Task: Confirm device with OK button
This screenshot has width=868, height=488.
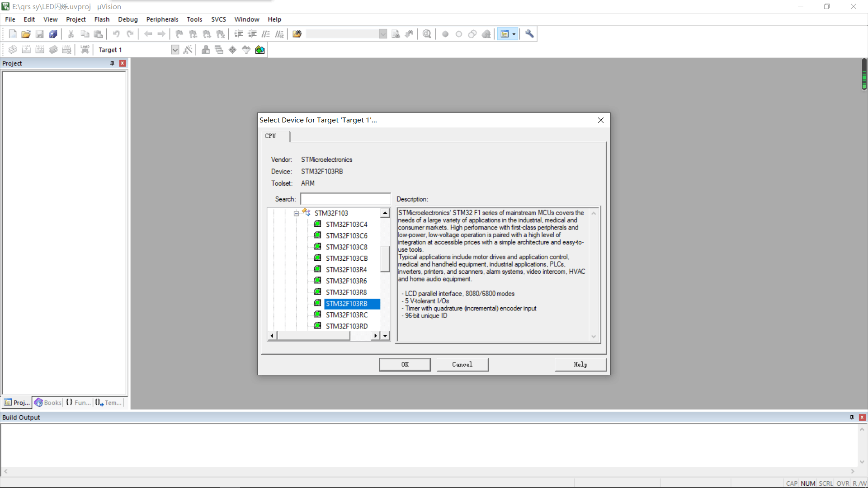Action: point(405,365)
